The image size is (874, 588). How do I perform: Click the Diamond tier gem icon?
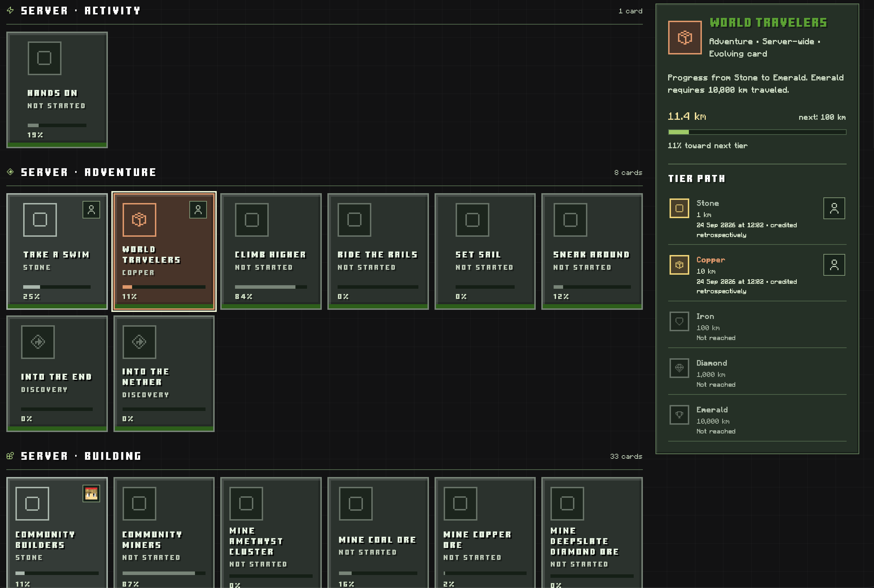tap(679, 368)
